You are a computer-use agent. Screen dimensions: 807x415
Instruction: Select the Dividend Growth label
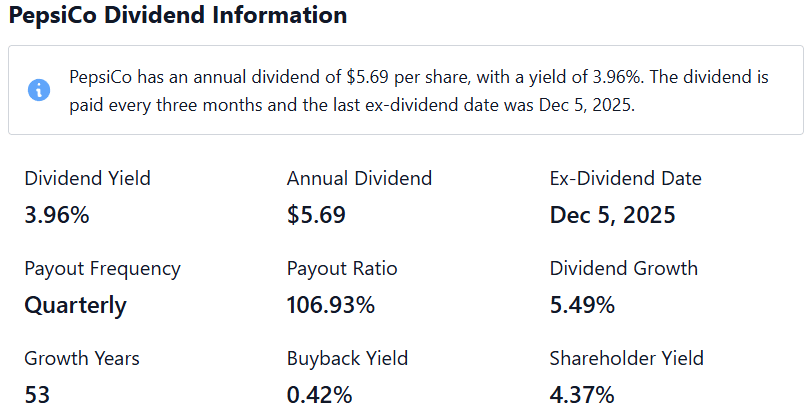[x=624, y=269]
